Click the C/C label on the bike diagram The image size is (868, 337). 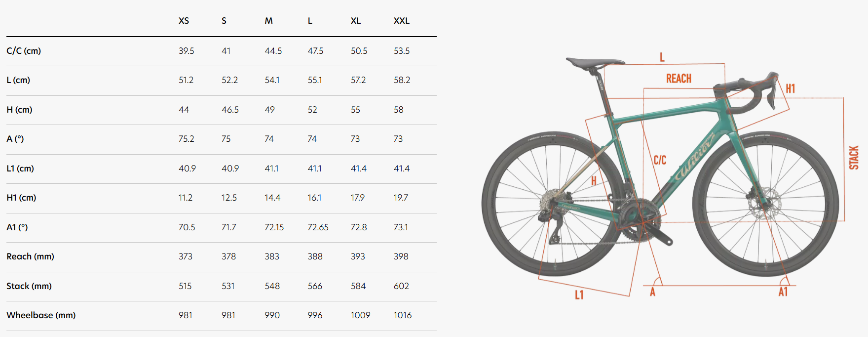[x=660, y=160]
